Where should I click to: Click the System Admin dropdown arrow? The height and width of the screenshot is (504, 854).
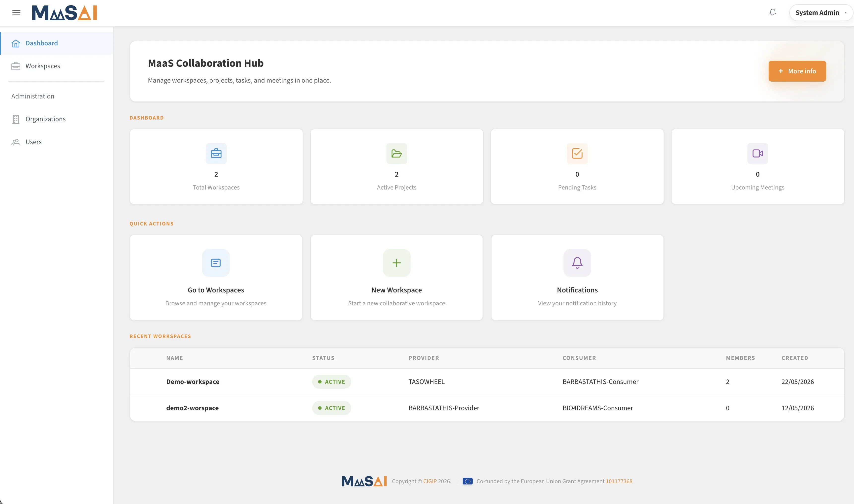coord(846,13)
